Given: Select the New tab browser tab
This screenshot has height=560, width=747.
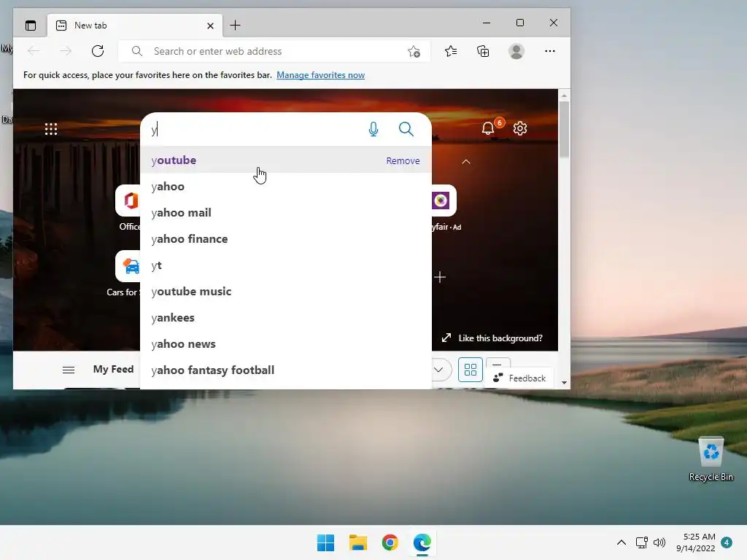Looking at the screenshot, I should click(135, 26).
